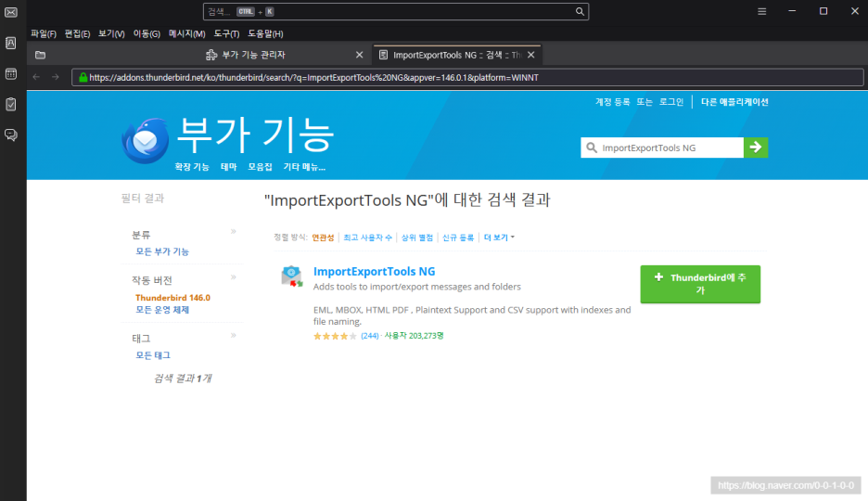This screenshot has height=501, width=868.
Task: Click the ImportExportTools NG add-on icon
Action: click(292, 276)
